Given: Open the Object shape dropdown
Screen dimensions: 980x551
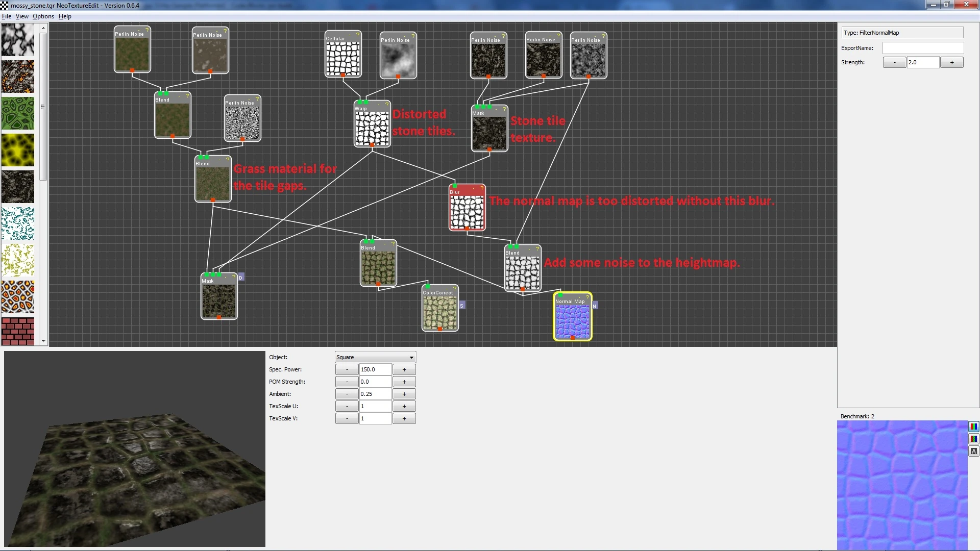Looking at the screenshot, I should coord(375,357).
